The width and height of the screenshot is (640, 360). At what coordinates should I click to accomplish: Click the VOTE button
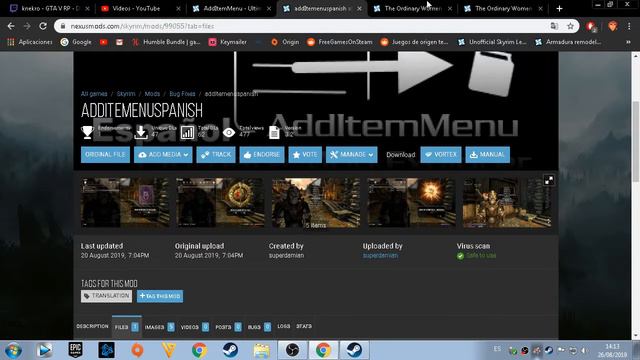[x=305, y=155]
